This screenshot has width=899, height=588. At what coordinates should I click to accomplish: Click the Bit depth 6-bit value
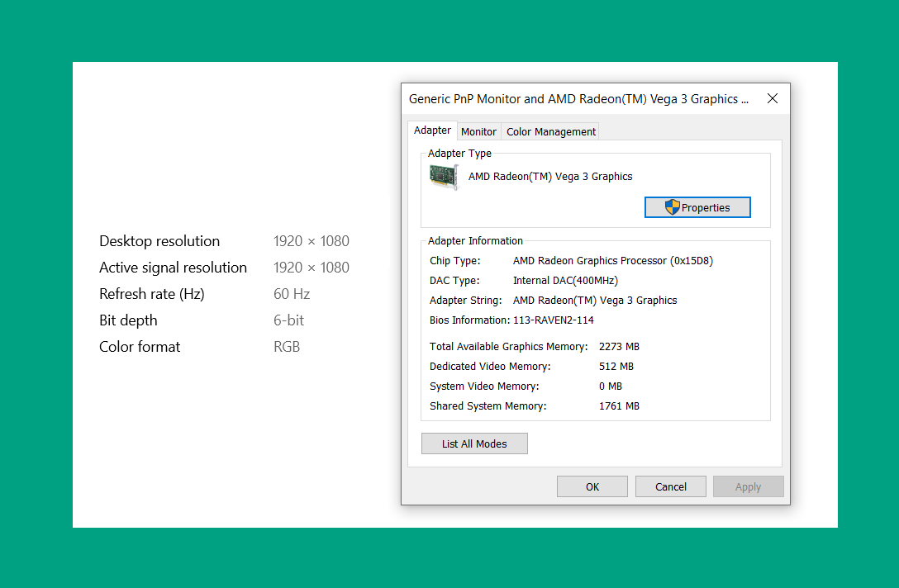point(288,320)
